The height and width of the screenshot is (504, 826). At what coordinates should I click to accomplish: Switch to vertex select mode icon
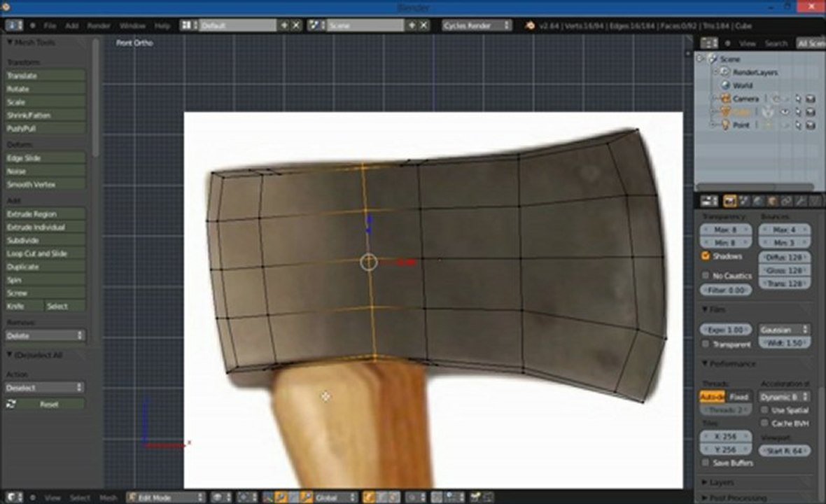pyautogui.click(x=369, y=497)
